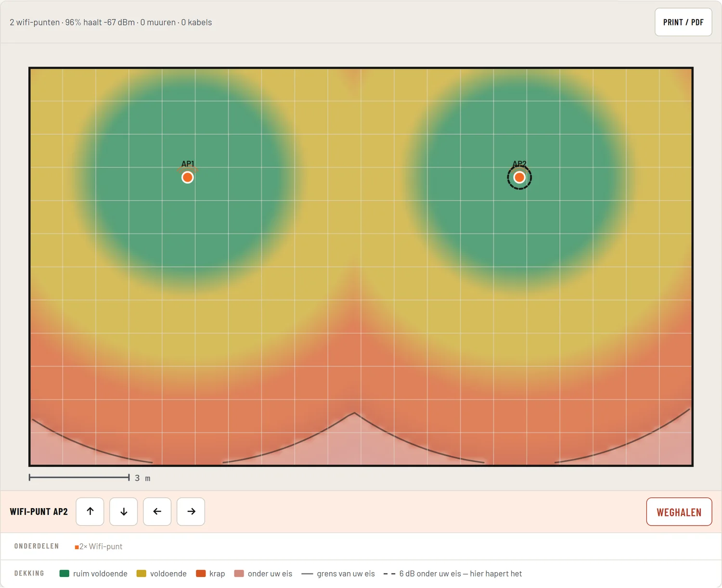Click the pink 'onder uw eis' swatch
Viewport: 722px width, 588px height.
[239, 574]
